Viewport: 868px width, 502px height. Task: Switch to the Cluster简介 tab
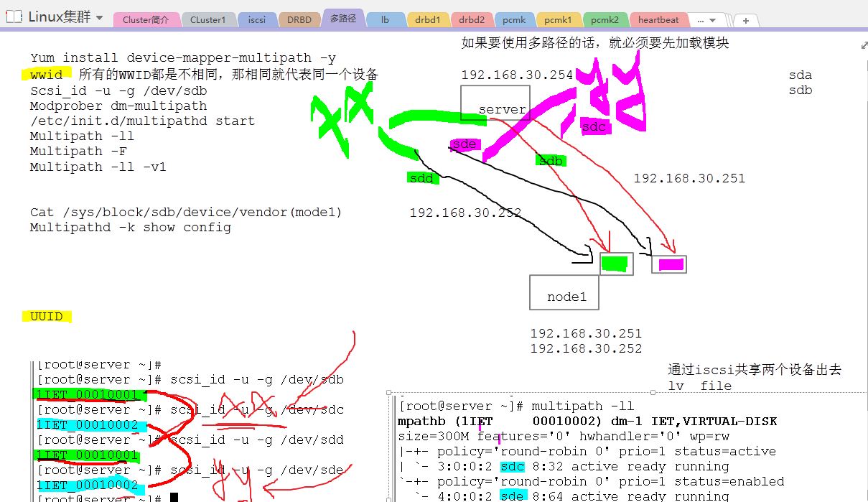(x=146, y=20)
